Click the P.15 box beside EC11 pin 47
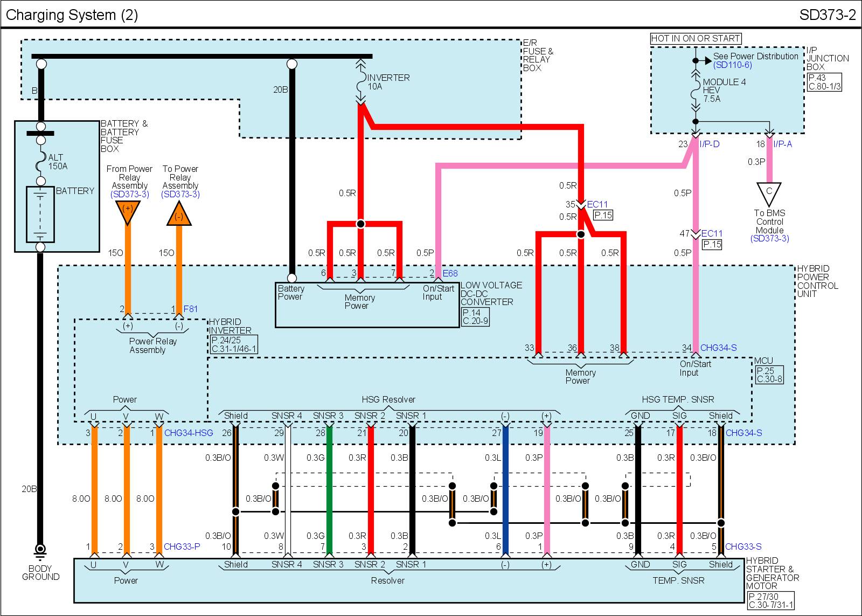 (x=712, y=244)
